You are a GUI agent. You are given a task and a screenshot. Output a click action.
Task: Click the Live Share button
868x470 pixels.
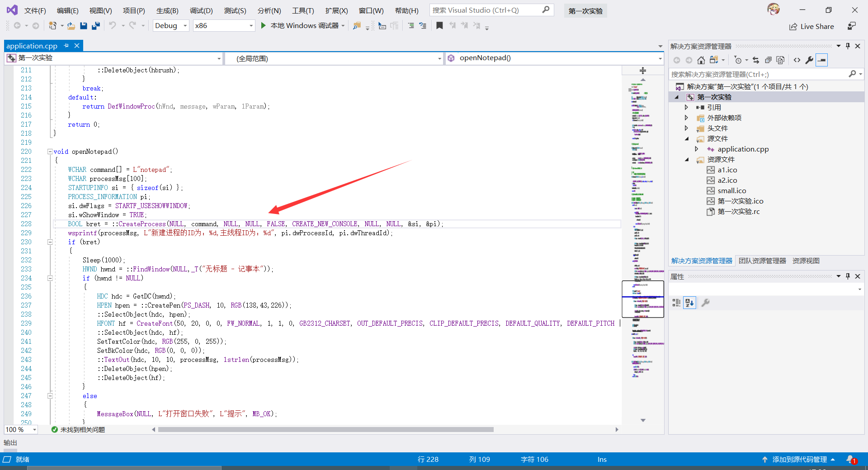(811, 26)
